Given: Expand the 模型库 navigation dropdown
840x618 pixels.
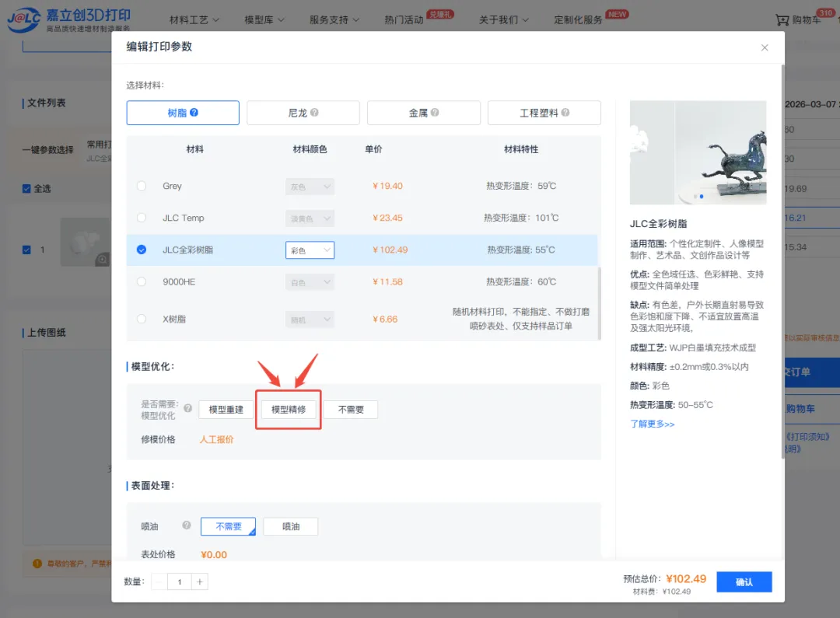Looking at the screenshot, I should [x=264, y=19].
